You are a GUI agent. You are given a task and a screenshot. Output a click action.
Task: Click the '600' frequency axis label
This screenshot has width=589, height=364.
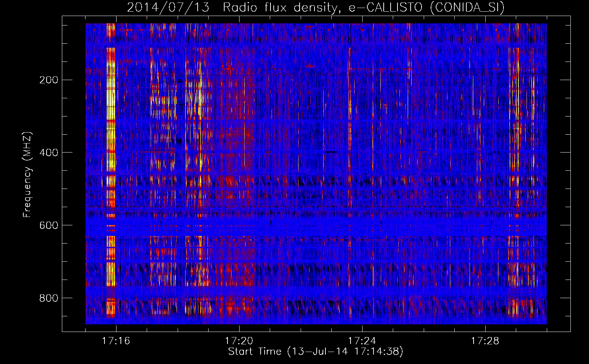[x=49, y=225]
